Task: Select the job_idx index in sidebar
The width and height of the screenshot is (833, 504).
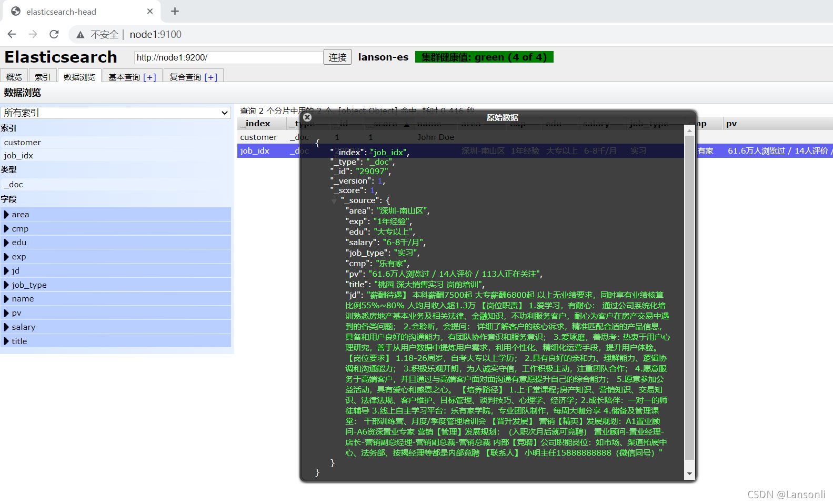Action: 116,156
